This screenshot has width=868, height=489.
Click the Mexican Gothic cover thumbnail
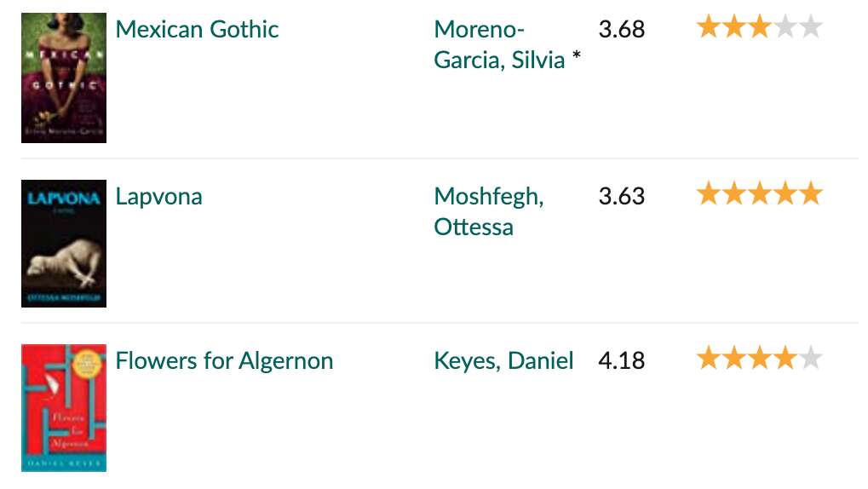point(64,78)
